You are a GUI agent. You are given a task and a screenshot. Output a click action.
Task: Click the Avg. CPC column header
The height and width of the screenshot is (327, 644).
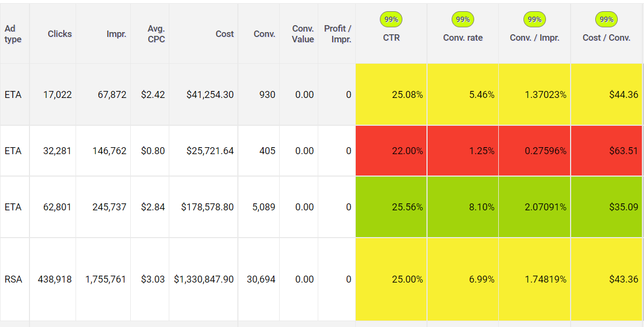(x=156, y=34)
